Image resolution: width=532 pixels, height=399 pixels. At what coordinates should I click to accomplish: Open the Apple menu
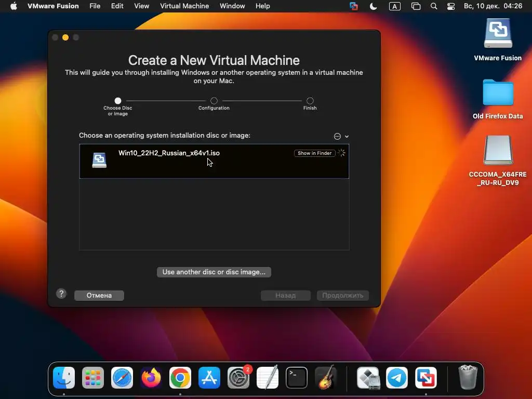point(14,6)
